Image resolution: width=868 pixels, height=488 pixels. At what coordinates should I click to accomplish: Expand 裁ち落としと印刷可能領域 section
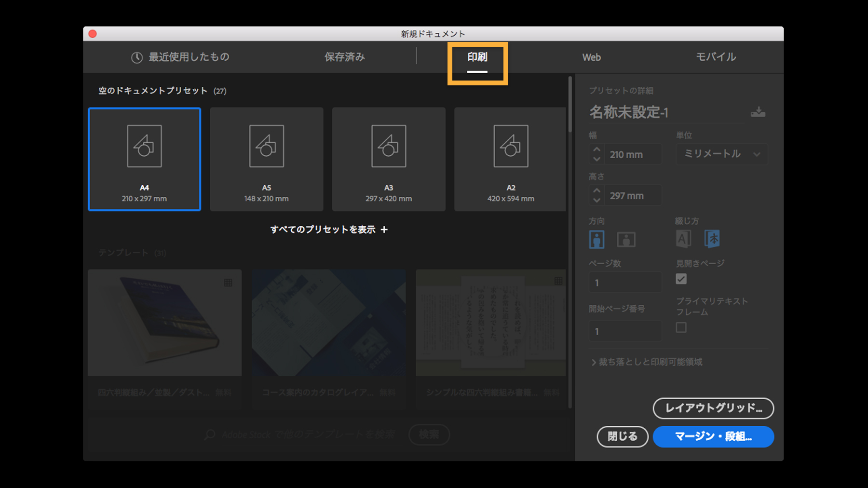(647, 362)
